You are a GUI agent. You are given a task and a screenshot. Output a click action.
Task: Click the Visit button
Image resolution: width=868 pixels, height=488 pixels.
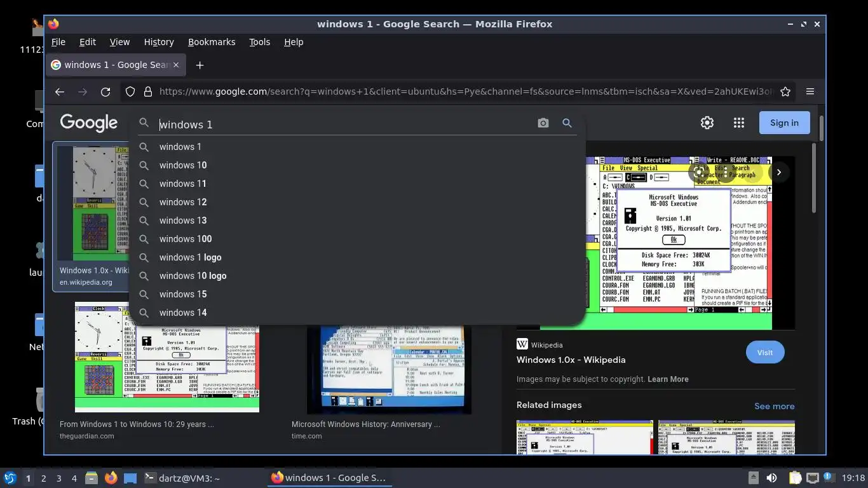coord(765,353)
